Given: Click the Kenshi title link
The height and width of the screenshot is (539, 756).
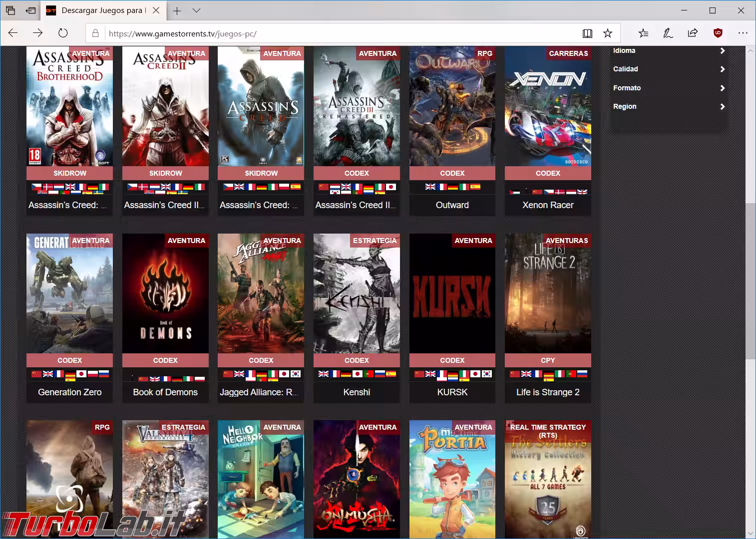Looking at the screenshot, I should pos(357,392).
